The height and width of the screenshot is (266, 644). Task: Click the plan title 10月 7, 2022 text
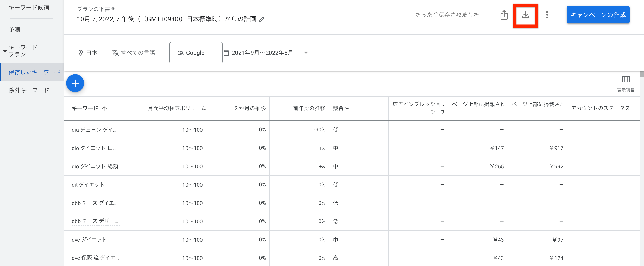point(166,19)
